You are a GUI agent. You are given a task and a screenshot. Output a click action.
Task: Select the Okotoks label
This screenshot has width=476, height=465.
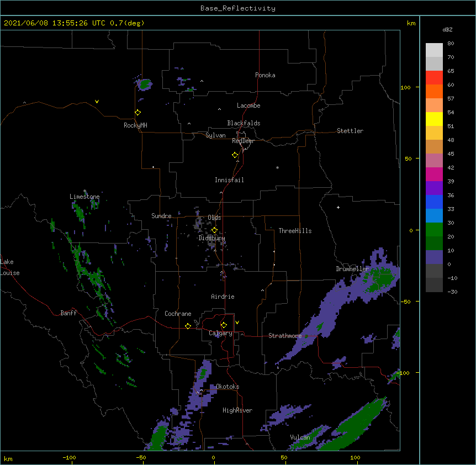[228, 387]
